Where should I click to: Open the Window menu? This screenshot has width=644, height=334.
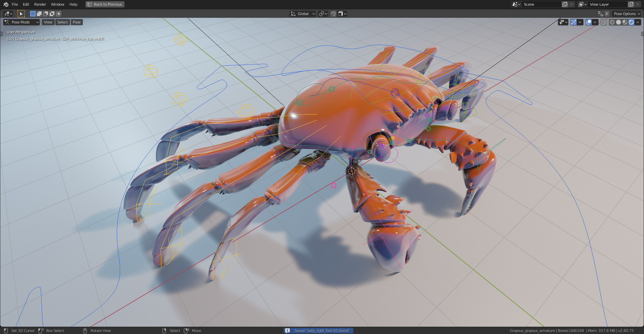tap(57, 4)
